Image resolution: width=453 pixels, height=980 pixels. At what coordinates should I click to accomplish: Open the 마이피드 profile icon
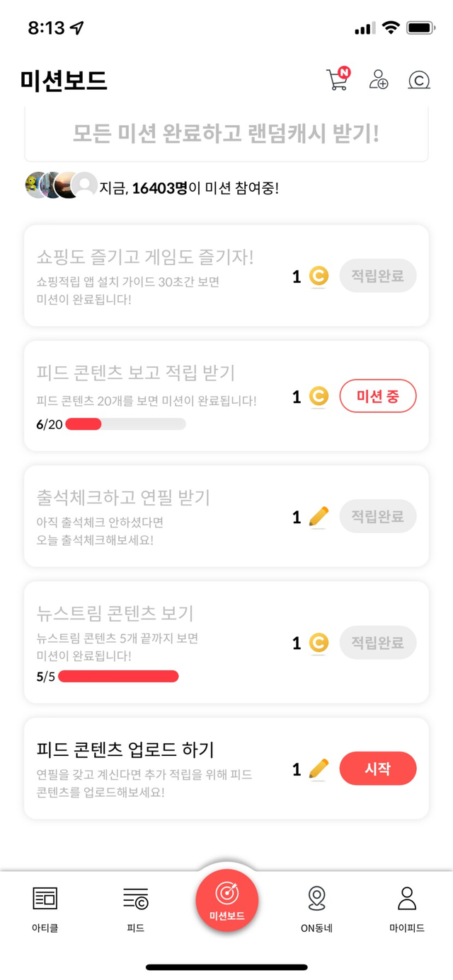407,899
